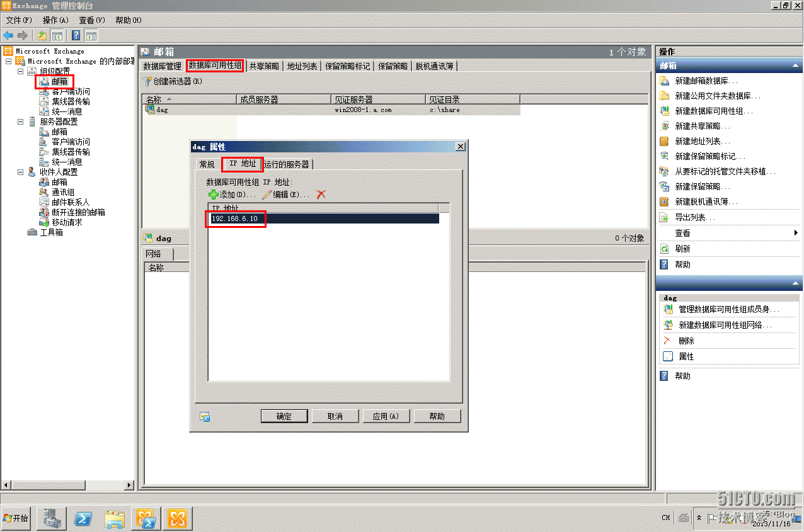Viewport: 804px width, 532px height.
Task: Click 新建邮箱数据库 in the actions pane
Action: click(x=706, y=81)
